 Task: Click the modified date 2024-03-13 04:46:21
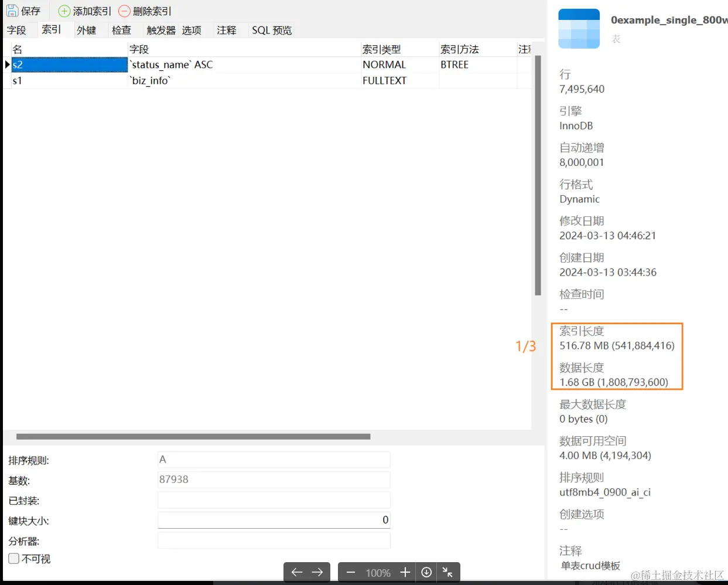pos(607,236)
